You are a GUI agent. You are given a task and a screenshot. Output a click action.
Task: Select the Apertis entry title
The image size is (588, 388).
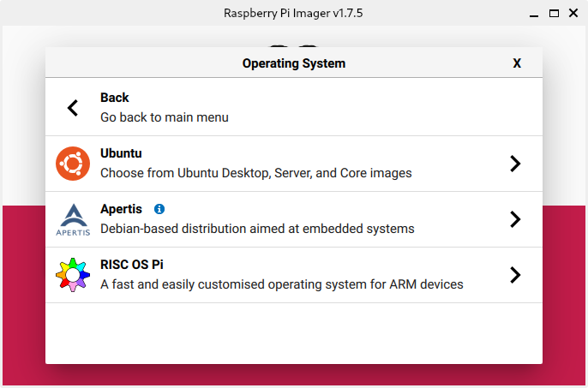121,209
